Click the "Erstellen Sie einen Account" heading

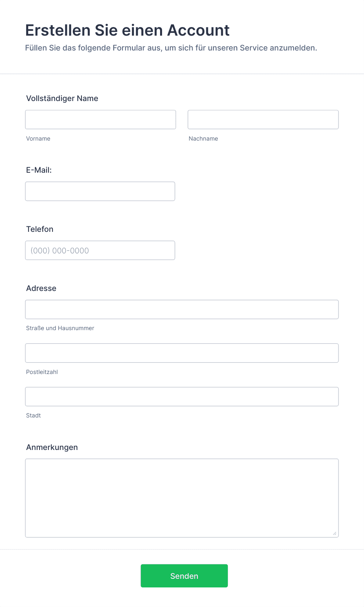(127, 30)
